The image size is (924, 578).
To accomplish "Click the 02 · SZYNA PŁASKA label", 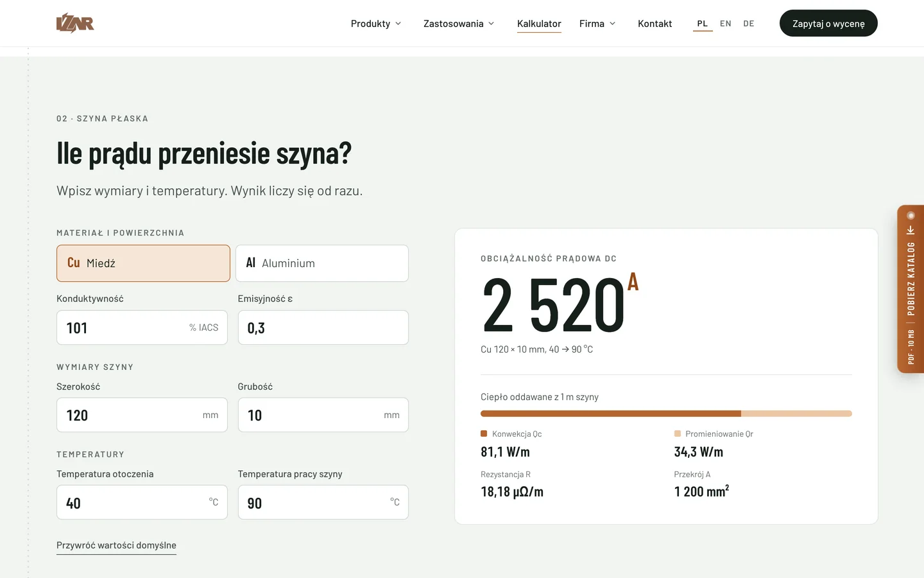I will (102, 119).
